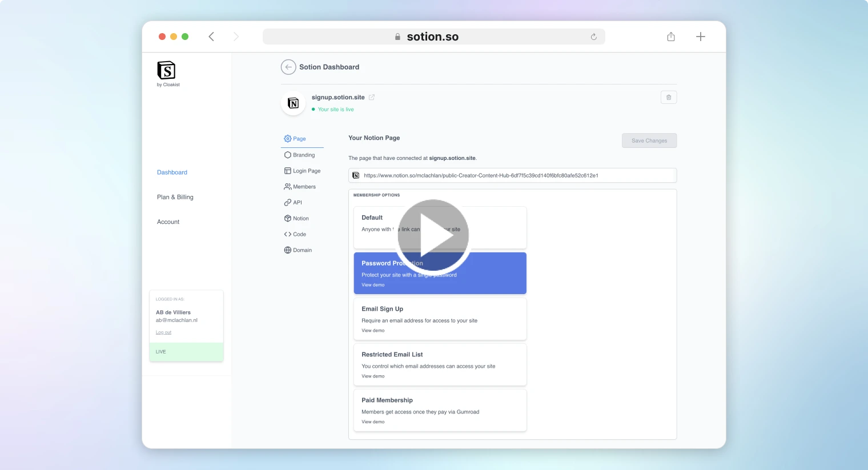Open the Notion tab
Screen dimensions: 868x470
[x=296, y=218]
